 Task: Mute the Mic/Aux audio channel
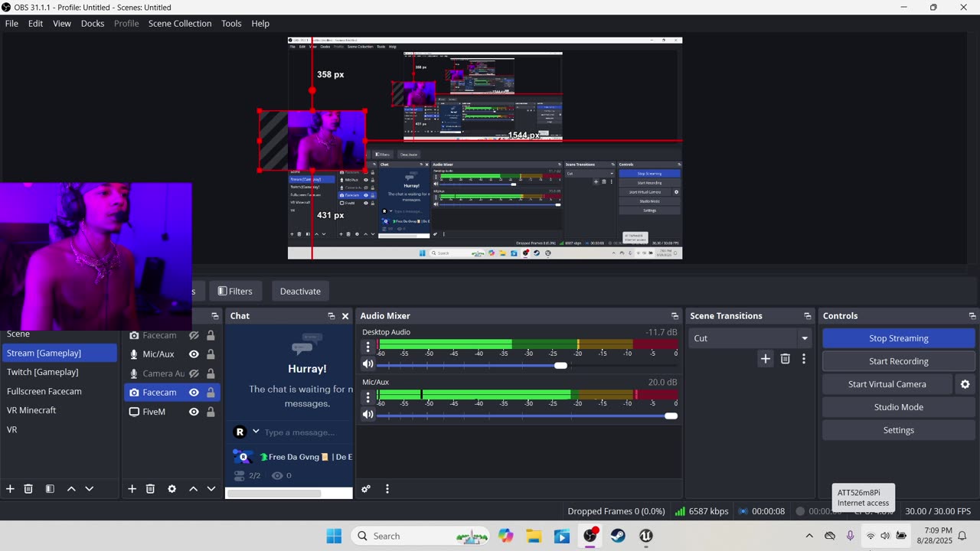tap(368, 415)
